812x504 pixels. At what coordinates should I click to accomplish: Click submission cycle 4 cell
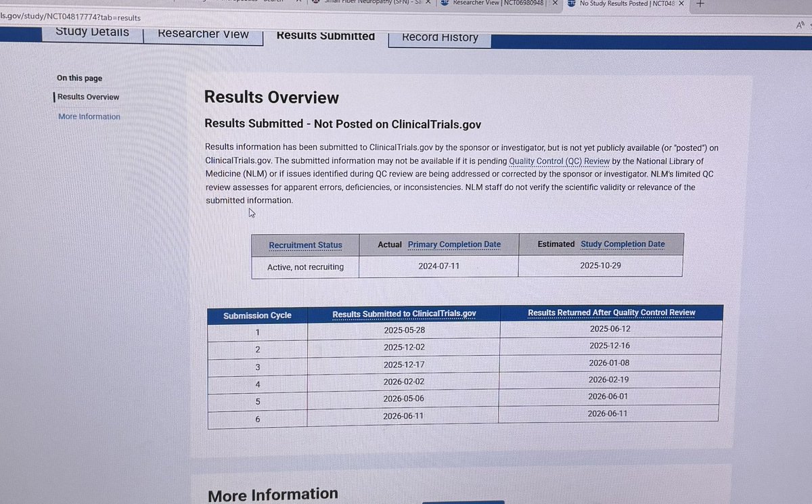point(257,385)
